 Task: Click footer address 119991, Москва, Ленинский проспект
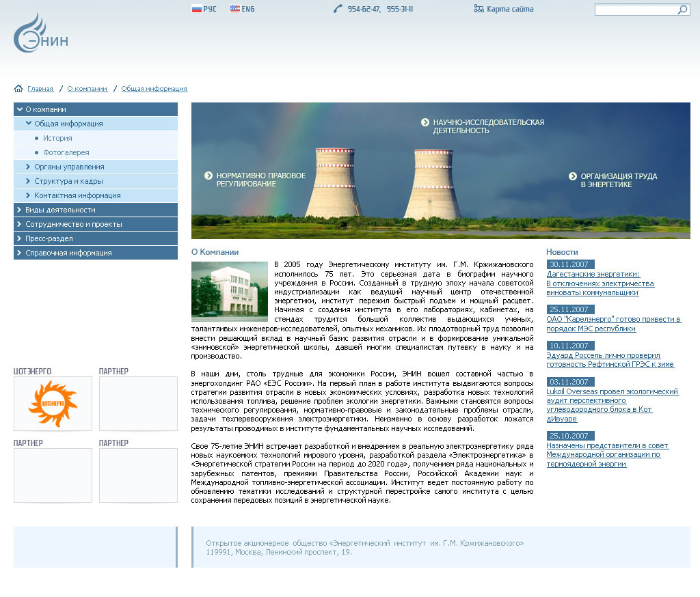pos(279,553)
